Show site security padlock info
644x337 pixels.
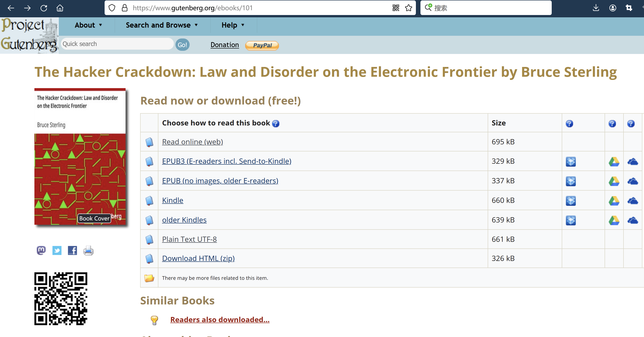pyautogui.click(x=124, y=8)
